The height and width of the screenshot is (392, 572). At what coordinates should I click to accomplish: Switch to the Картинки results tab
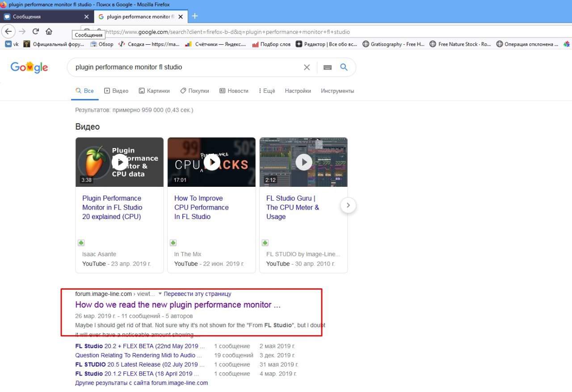(154, 91)
